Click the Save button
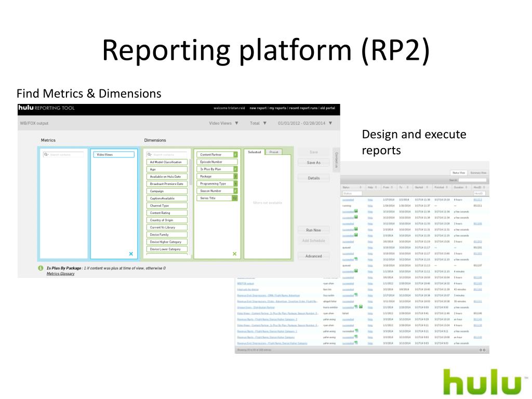Viewport: 532px width, 399px height. coord(314,152)
